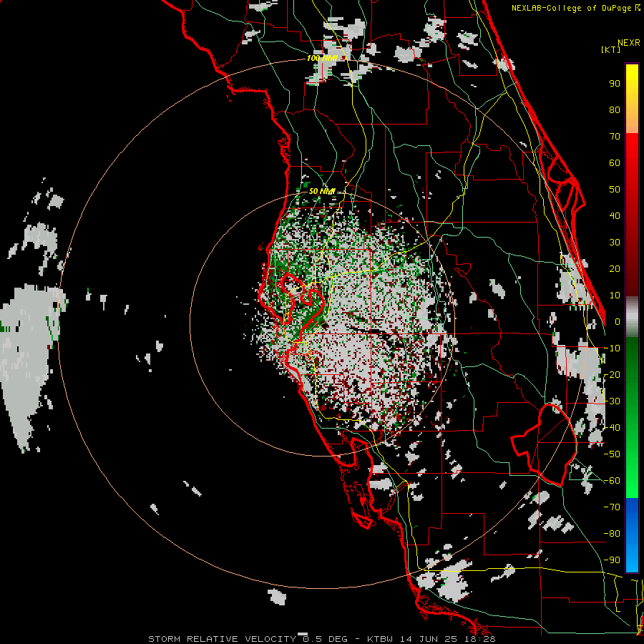
Task: Click the 90 value on velocity scale
Action: (x=615, y=84)
